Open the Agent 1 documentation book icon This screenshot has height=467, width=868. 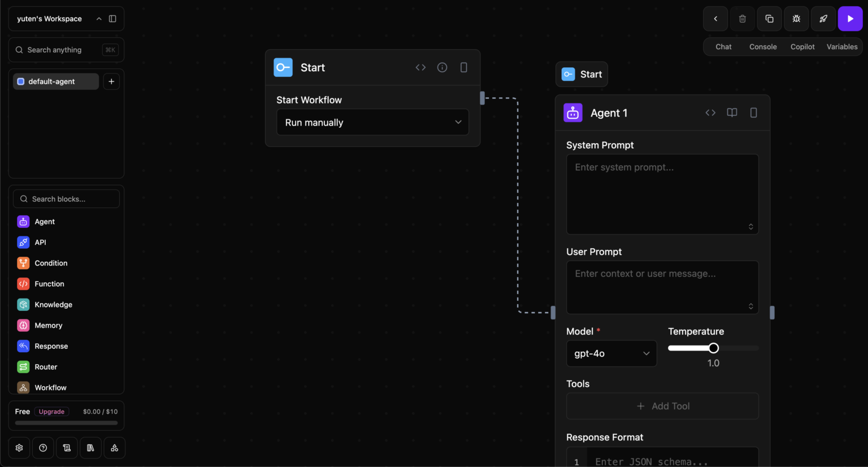point(732,113)
